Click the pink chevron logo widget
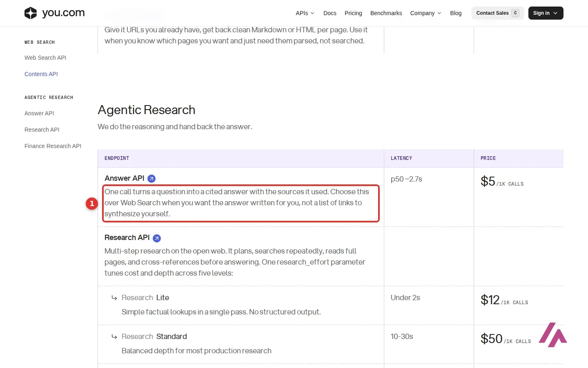588x368 pixels. [553, 335]
